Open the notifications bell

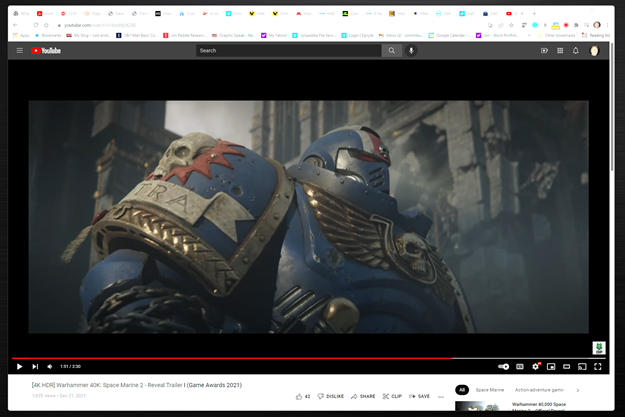coord(576,51)
